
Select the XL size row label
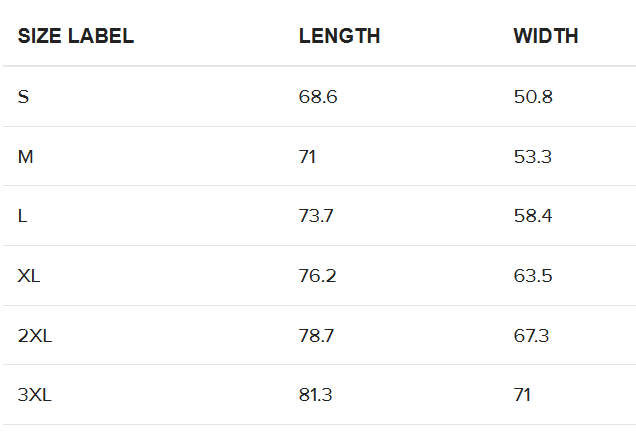point(29,276)
